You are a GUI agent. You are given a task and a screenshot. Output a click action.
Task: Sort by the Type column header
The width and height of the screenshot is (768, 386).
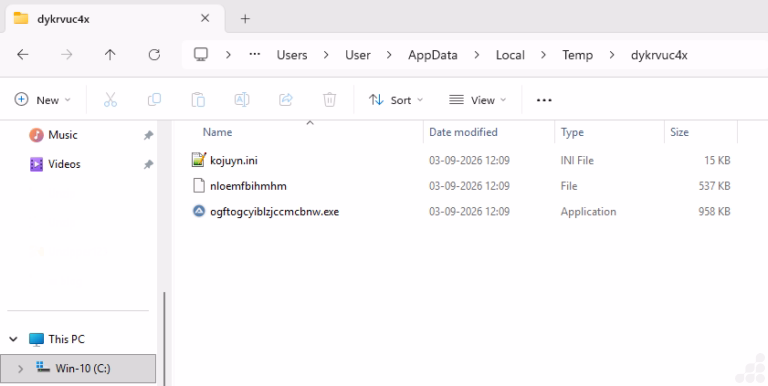pos(572,132)
